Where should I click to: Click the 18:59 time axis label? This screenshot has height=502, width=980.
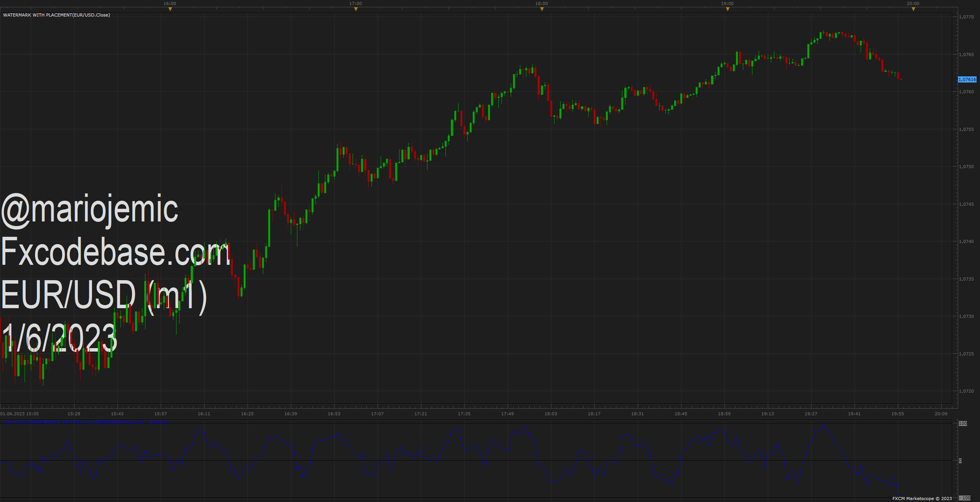[724, 414]
